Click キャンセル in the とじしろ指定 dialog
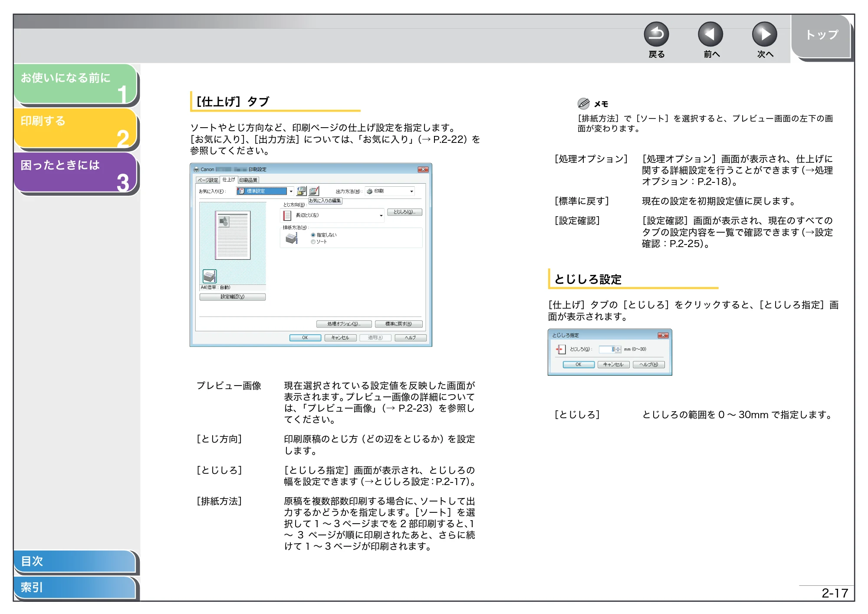The width and height of the screenshot is (868, 614). 613,364
